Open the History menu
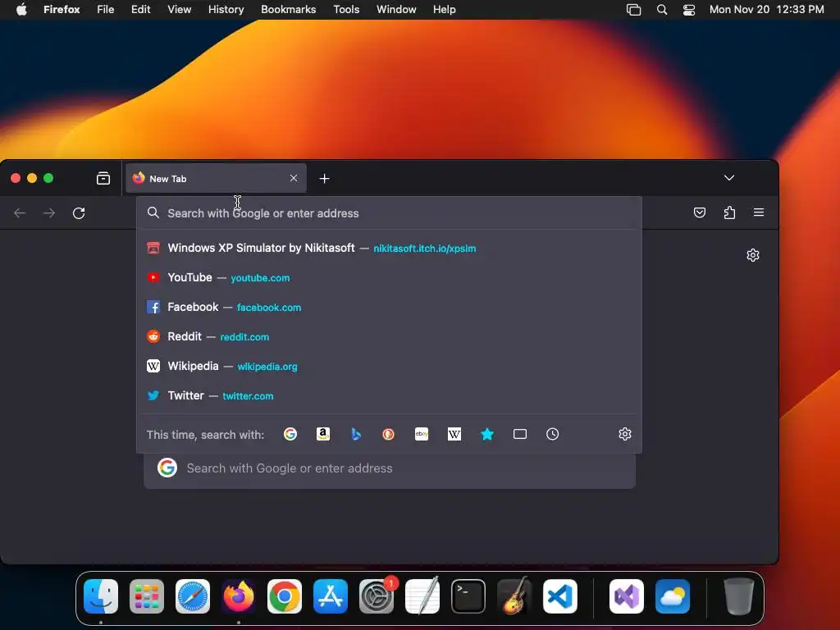This screenshot has width=840, height=630. pyautogui.click(x=226, y=10)
